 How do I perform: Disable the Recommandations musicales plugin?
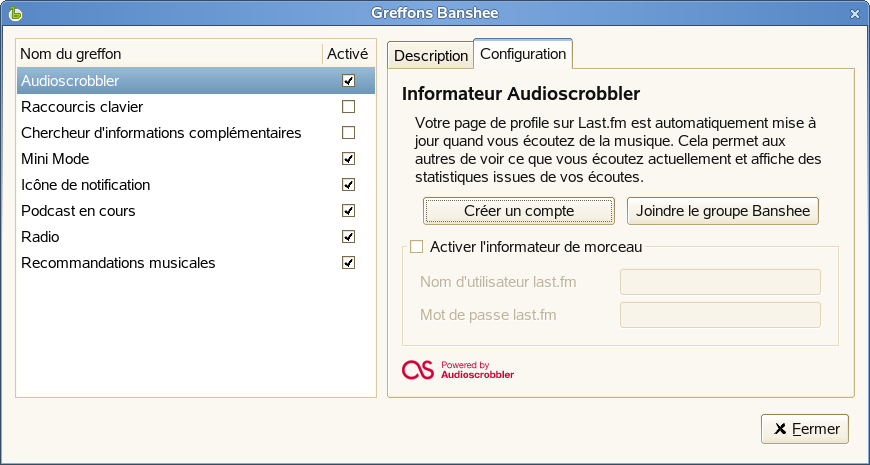[x=348, y=262]
